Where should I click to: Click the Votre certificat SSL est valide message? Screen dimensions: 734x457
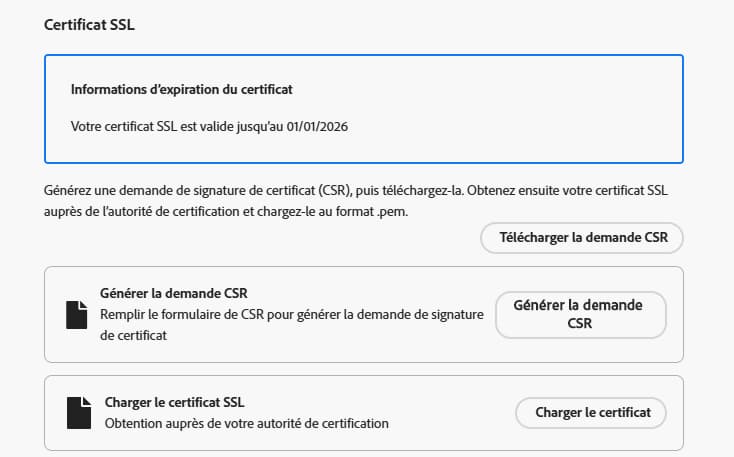[209, 127]
